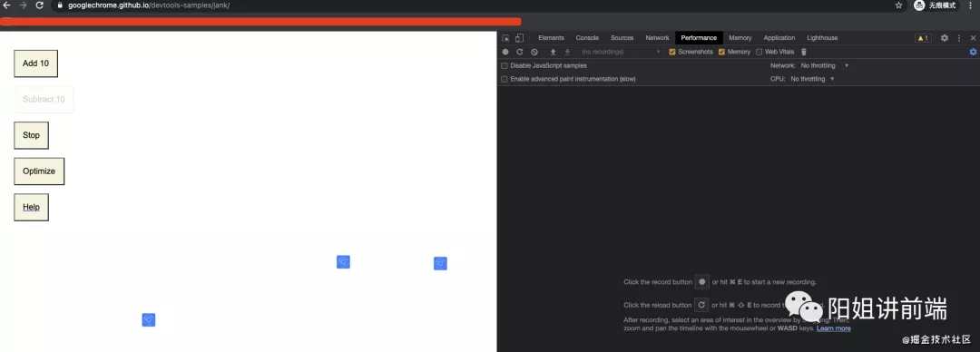Open the Application tab

779,38
